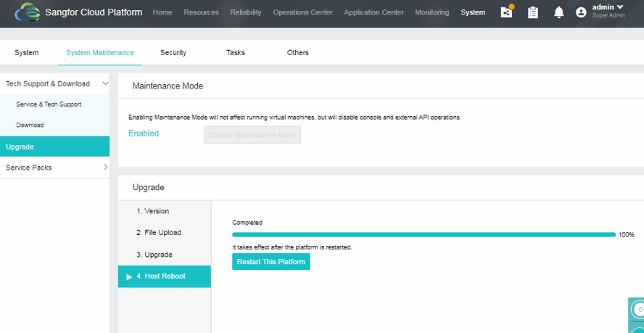This screenshot has width=644, height=333.
Task: Click the Disable Maintenance Mode button
Action: [x=252, y=135]
